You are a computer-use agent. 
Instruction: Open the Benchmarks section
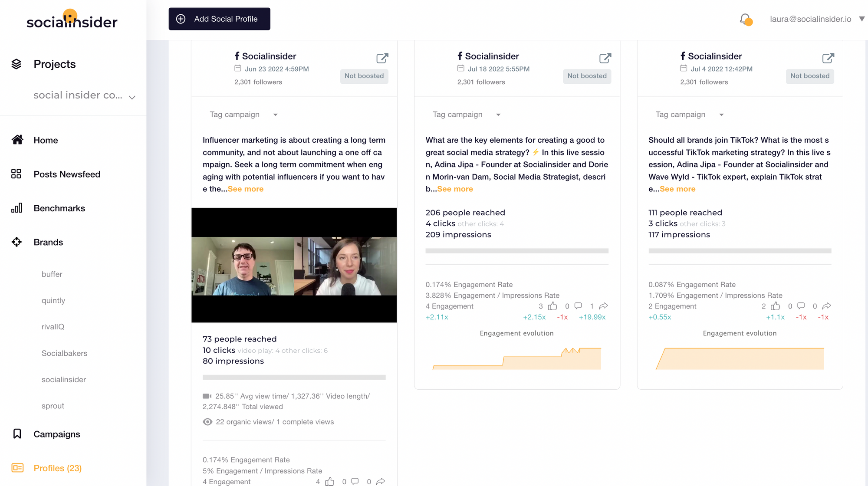coord(59,208)
